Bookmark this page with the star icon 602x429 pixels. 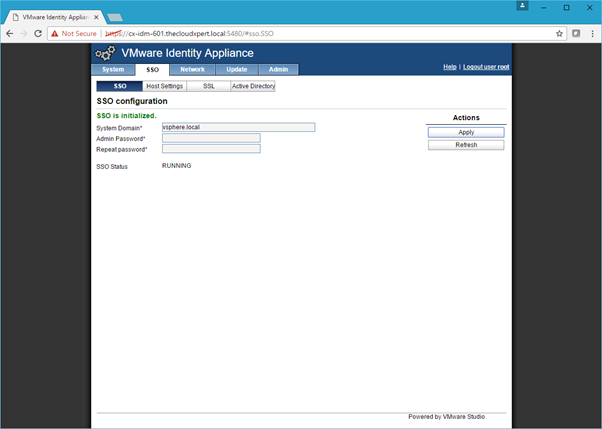(560, 33)
